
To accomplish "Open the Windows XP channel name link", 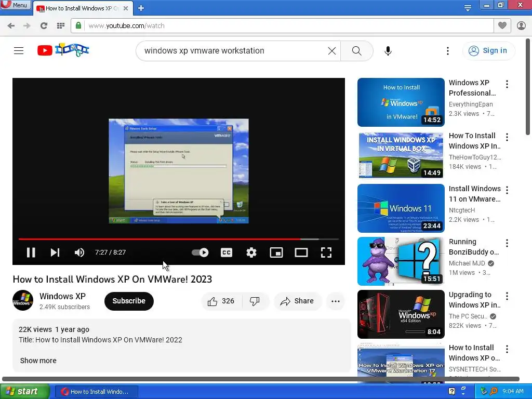I will pyautogui.click(x=62, y=296).
